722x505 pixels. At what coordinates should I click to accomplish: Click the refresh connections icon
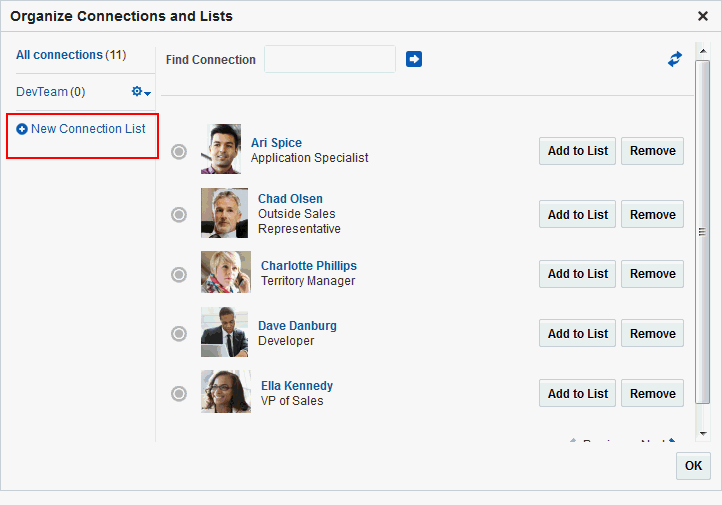(675, 60)
